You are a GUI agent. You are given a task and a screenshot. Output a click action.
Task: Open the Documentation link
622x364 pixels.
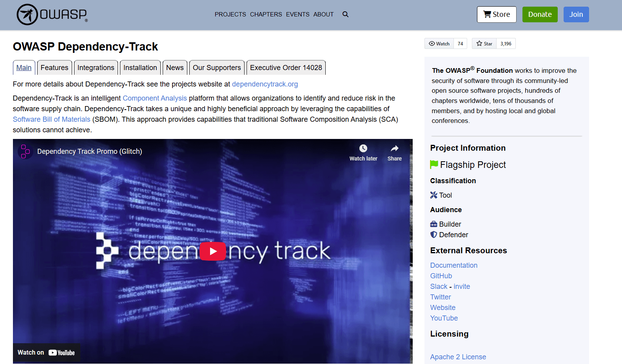point(454,265)
